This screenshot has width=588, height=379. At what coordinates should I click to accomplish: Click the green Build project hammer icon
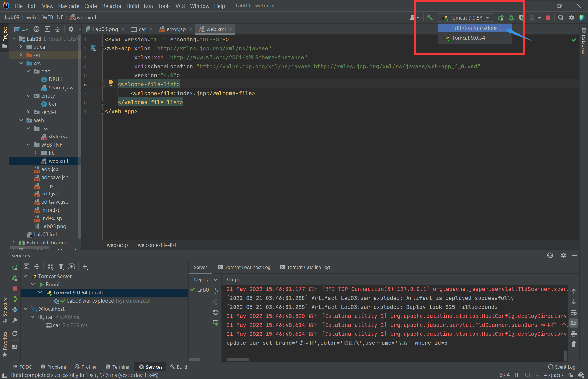click(x=430, y=18)
